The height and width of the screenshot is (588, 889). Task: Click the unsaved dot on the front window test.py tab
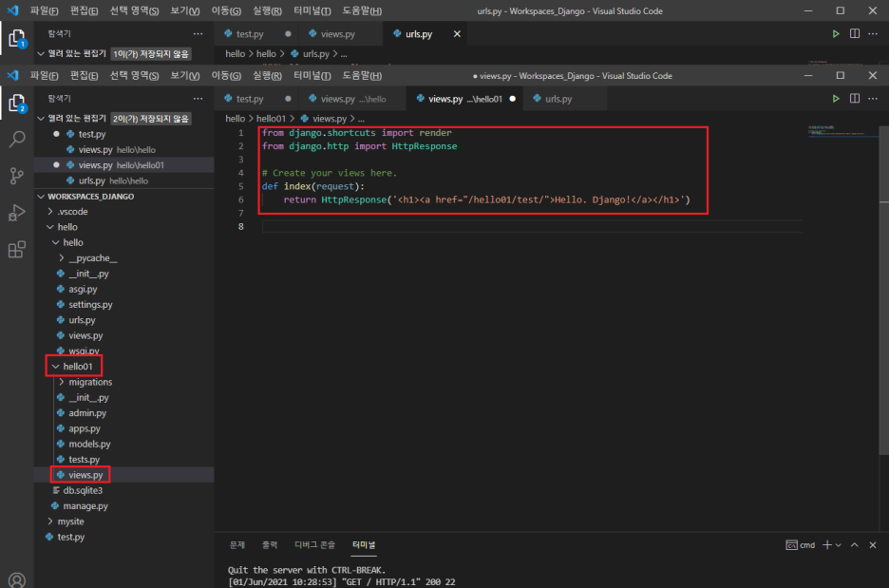click(288, 99)
